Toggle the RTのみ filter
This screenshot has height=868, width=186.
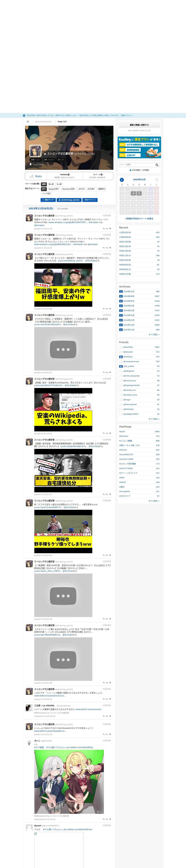(82, 189)
